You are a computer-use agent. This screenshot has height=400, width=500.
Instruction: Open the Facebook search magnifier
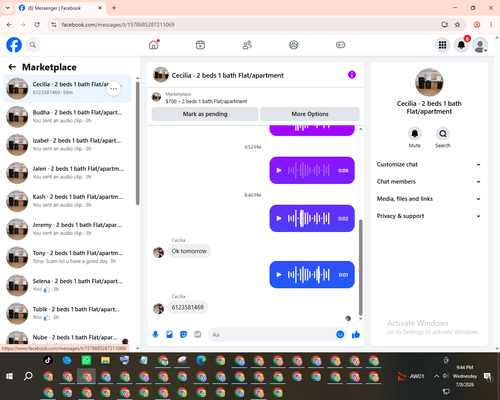tap(33, 45)
